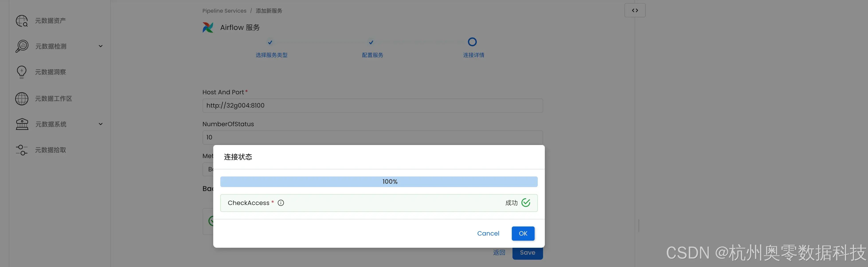Screen dimensions: 868x267
Task: Cancel the connection status dialog
Action: [x=488, y=233]
